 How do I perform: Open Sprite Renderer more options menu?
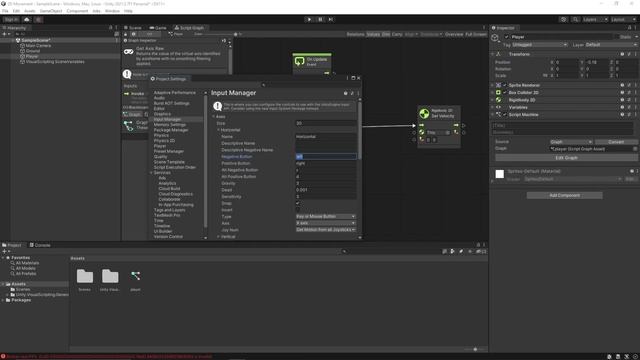(x=635, y=85)
